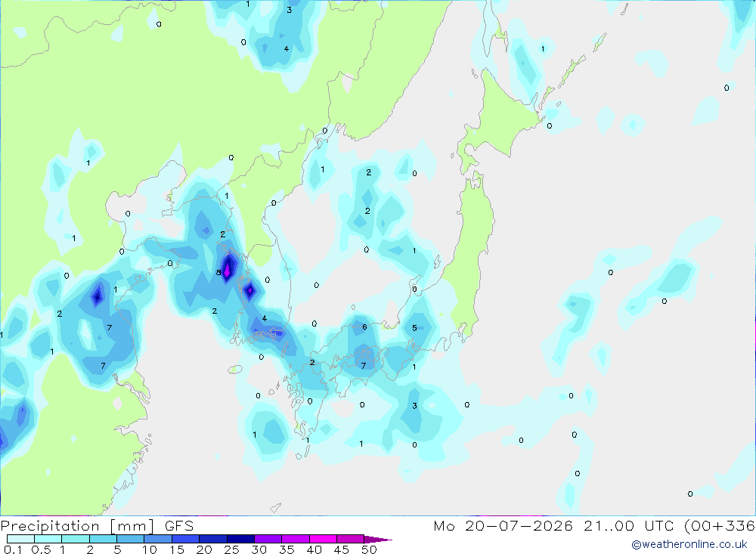
Task: Click the legend label '20'
Action: [x=204, y=549]
